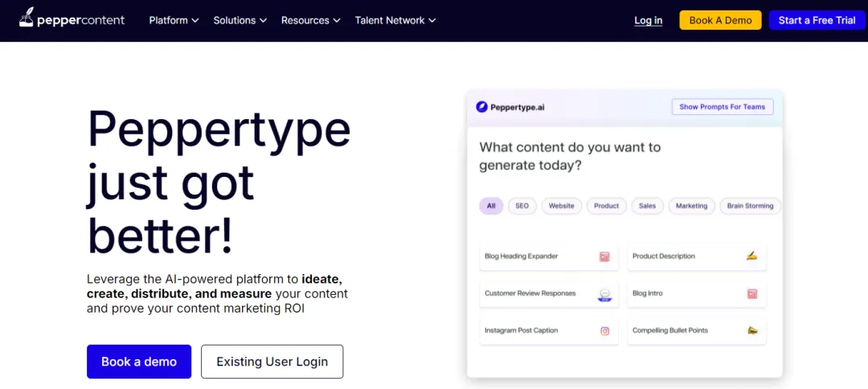868x389 pixels.
Task: Click the Compelling Bullet Points icon
Action: [x=752, y=330]
